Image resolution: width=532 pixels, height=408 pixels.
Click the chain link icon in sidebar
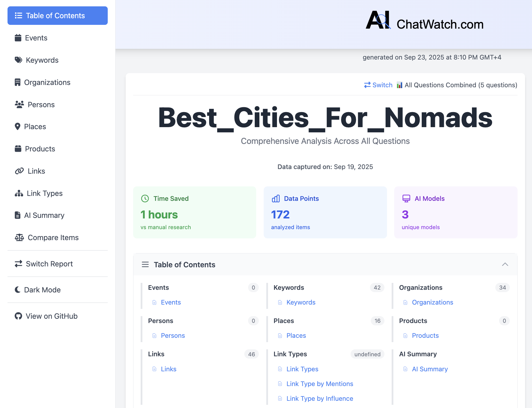pos(19,171)
